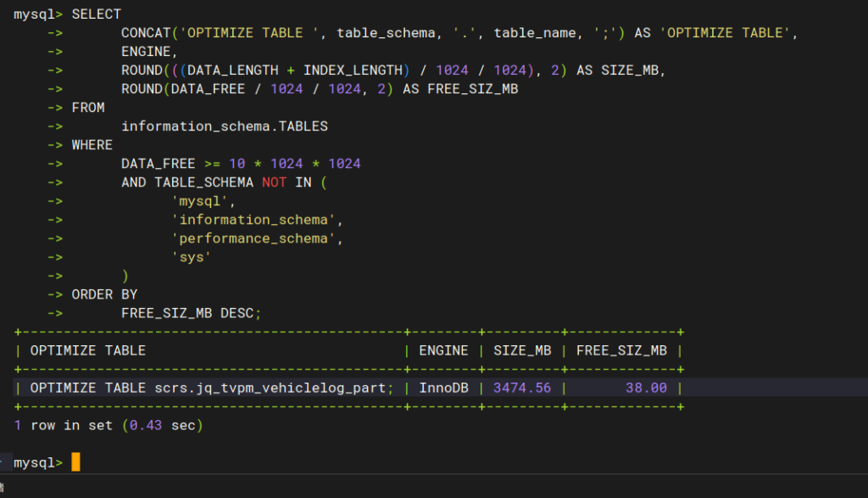868x498 pixels.
Task: Click the red NOT keyword
Action: 274,182
